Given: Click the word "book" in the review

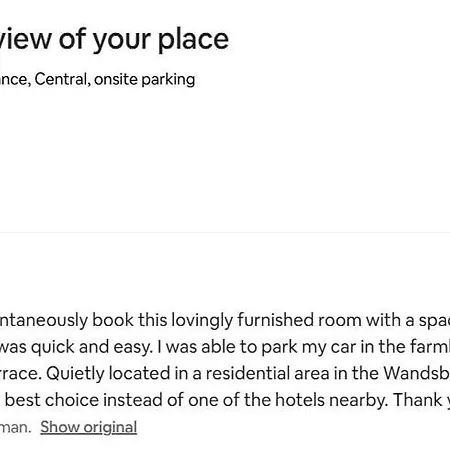Looking at the screenshot, I should pyautogui.click(x=113, y=320).
